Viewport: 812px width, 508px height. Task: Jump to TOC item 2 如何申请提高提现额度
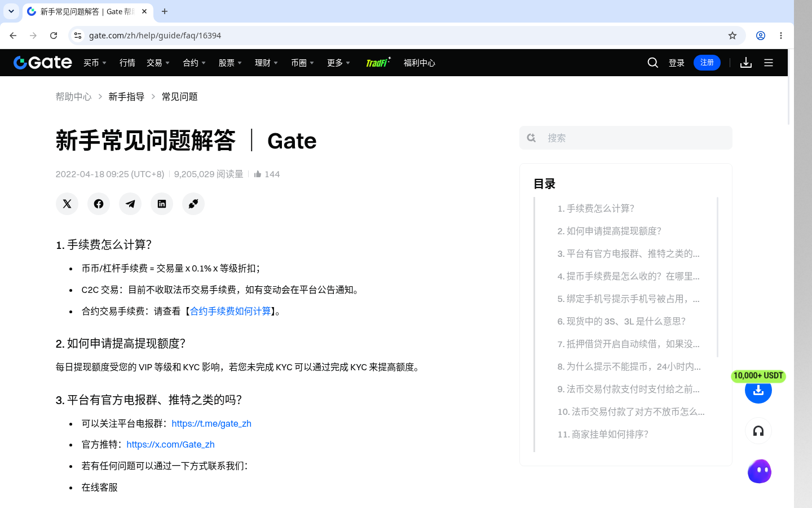610,231
